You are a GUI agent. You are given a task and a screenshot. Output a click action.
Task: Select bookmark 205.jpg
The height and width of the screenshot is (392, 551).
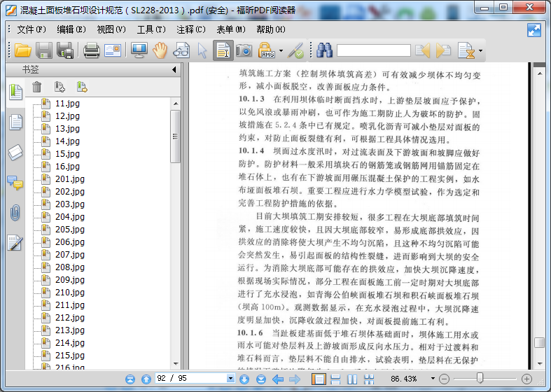70,230
